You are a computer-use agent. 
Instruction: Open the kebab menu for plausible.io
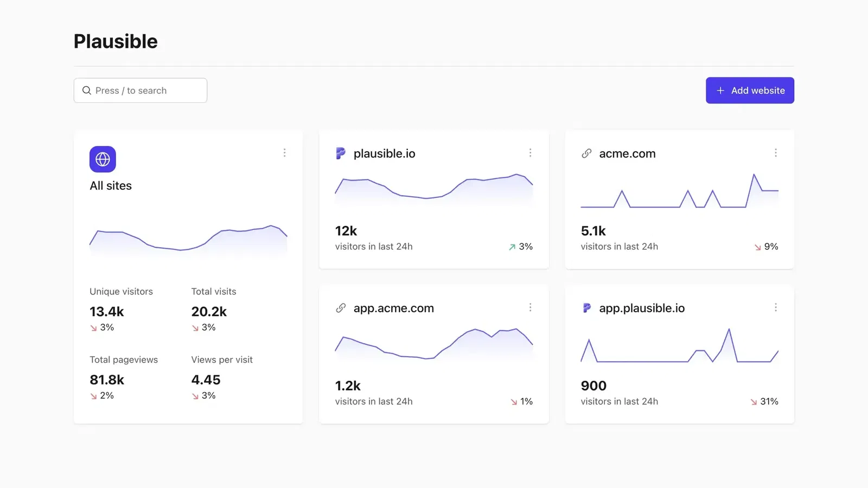pyautogui.click(x=531, y=153)
